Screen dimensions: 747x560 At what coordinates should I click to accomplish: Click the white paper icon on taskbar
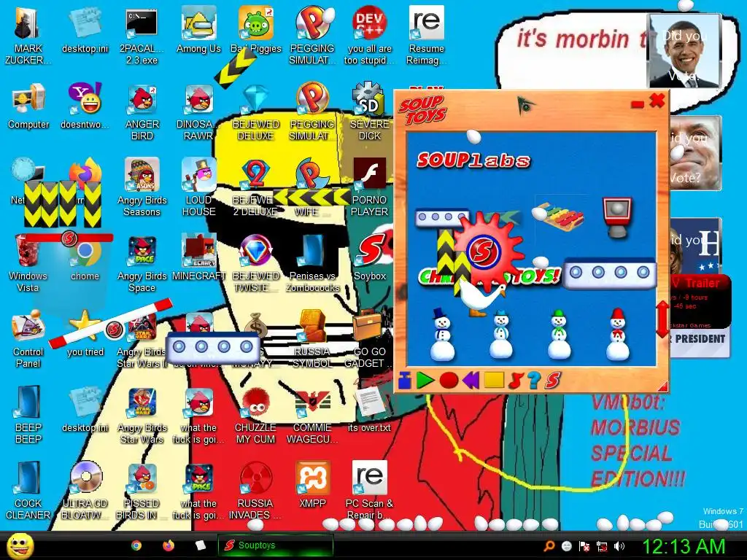tap(201, 545)
